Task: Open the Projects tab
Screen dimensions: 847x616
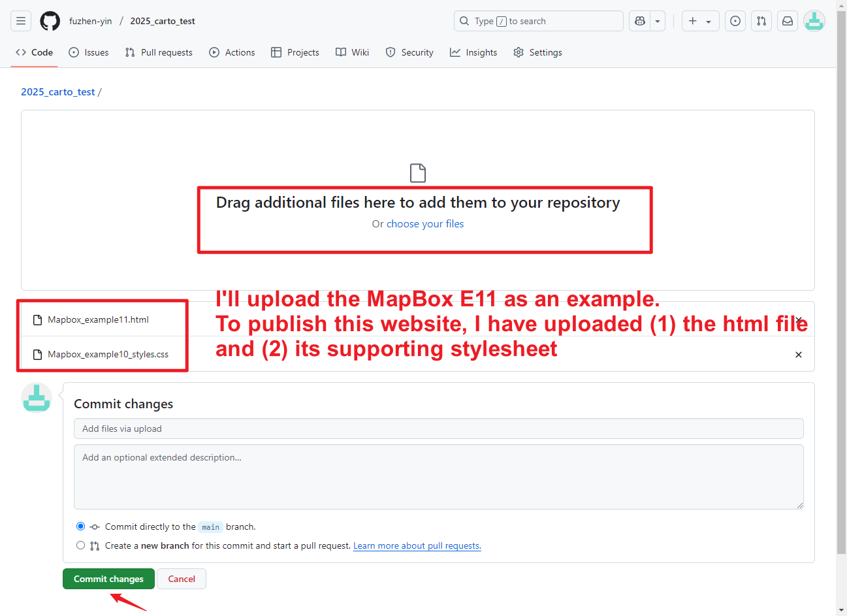Action: click(x=295, y=52)
